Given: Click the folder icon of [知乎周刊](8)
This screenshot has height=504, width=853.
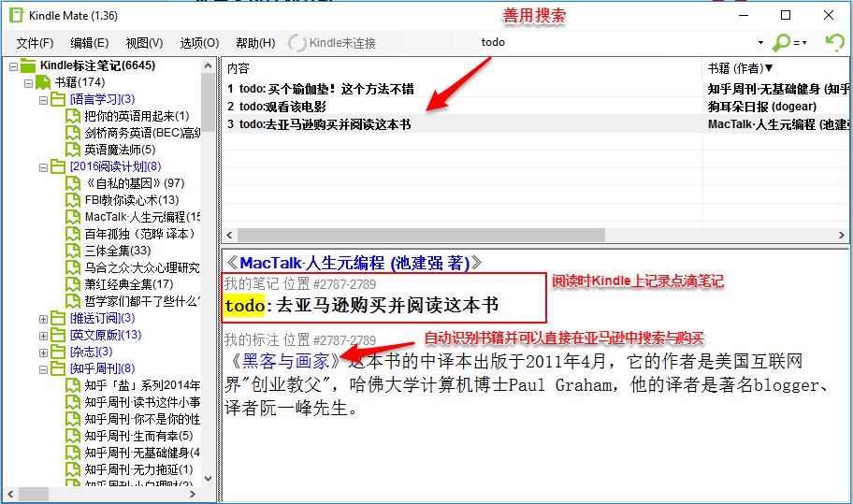Looking at the screenshot, I should [58, 369].
